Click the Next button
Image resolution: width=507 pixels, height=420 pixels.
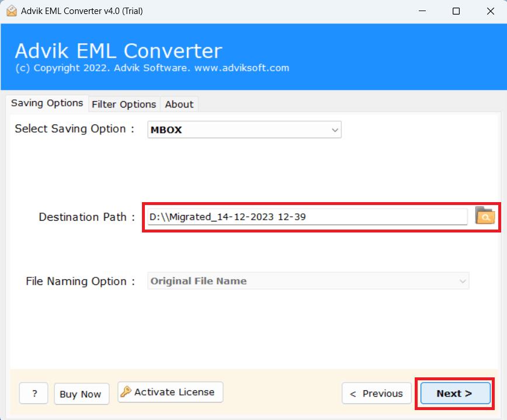(x=455, y=394)
